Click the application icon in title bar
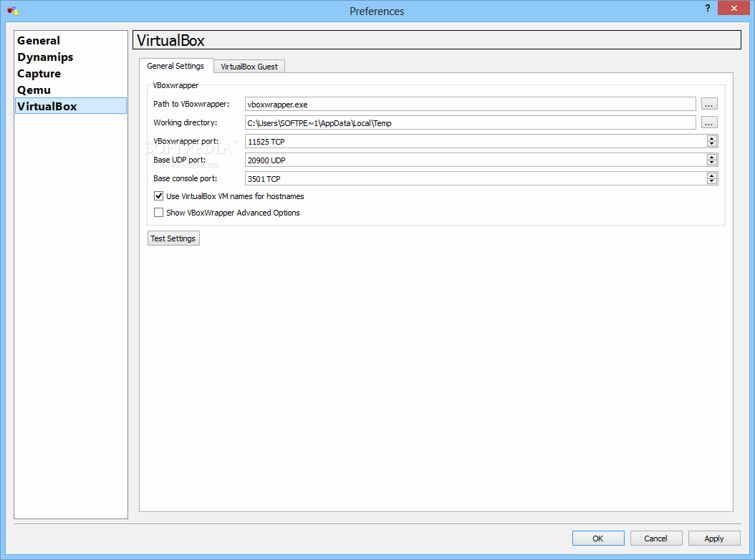The width and height of the screenshot is (755, 560). pos(13,11)
